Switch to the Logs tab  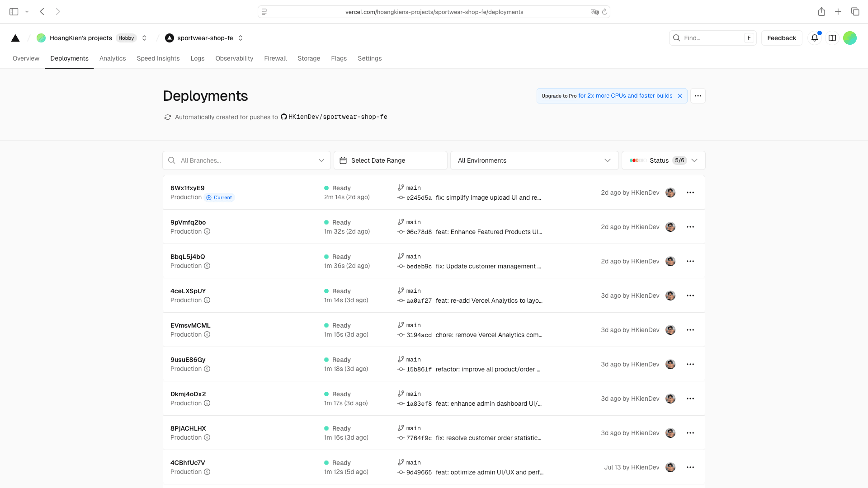pyautogui.click(x=198, y=58)
